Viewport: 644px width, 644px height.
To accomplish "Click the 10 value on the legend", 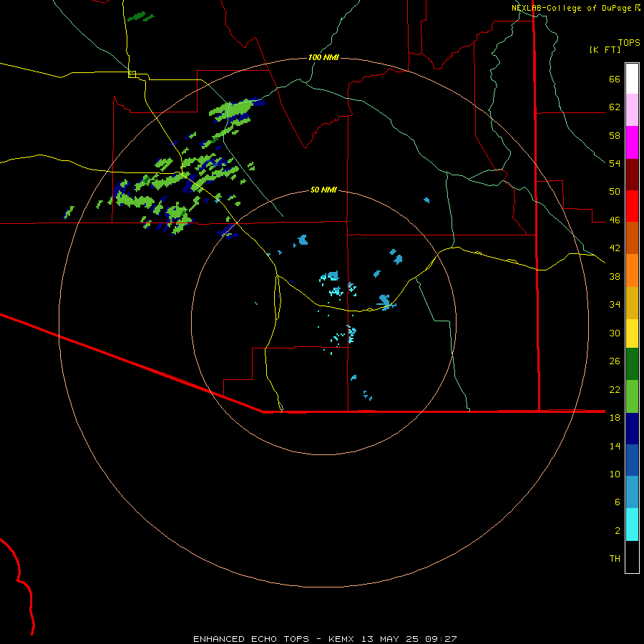I will pos(615,474).
